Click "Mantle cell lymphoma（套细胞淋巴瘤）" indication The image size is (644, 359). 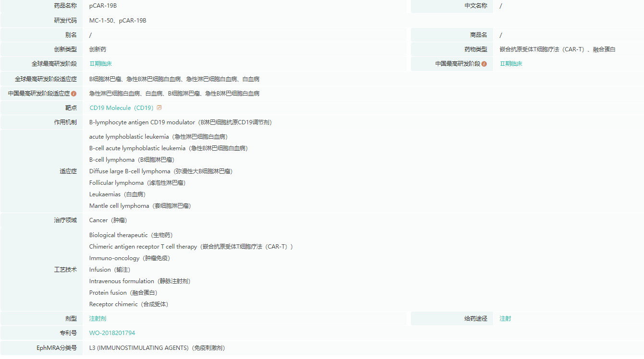pos(140,206)
